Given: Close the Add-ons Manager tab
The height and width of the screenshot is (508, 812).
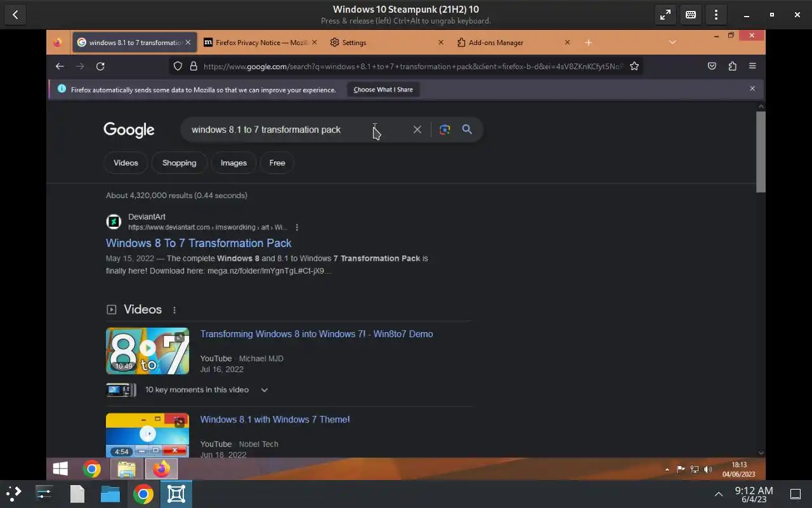Looking at the screenshot, I should [x=567, y=43].
